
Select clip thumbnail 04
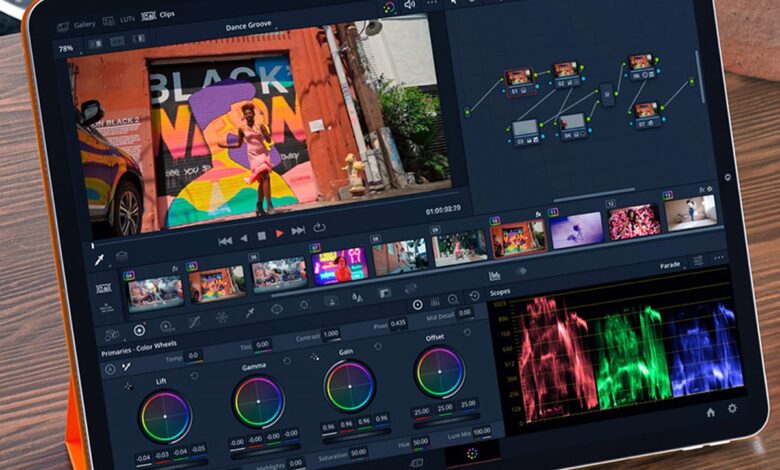click(155, 292)
